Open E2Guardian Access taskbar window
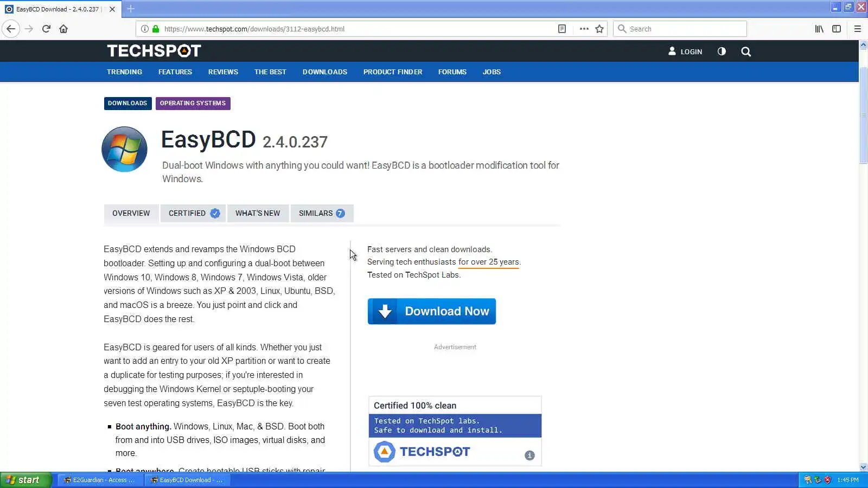 point(100,480)
